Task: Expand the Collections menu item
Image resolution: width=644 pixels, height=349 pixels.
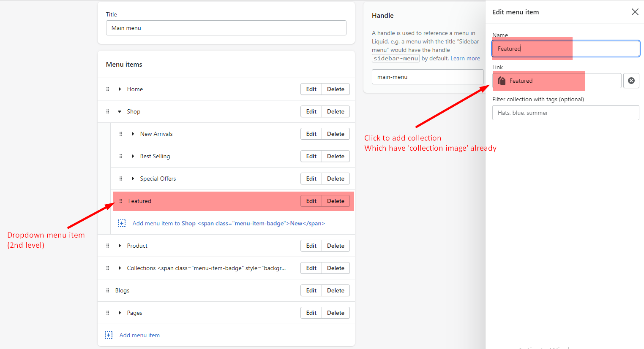Action: pyautogui.click(x=120, y=268)
